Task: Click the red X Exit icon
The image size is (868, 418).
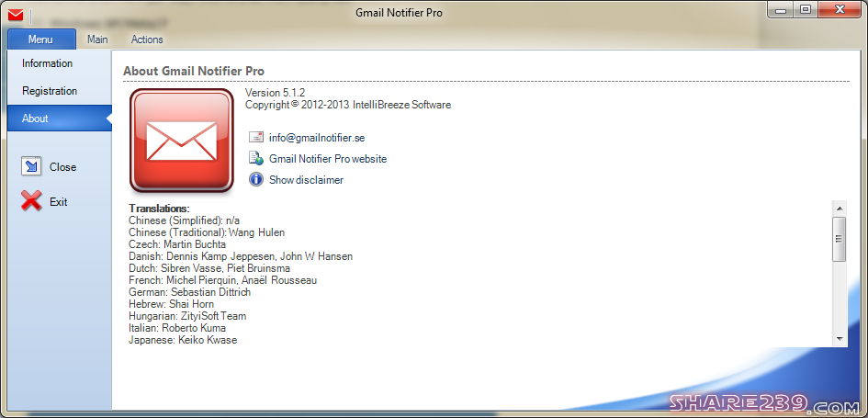Action: coord(31,201)
